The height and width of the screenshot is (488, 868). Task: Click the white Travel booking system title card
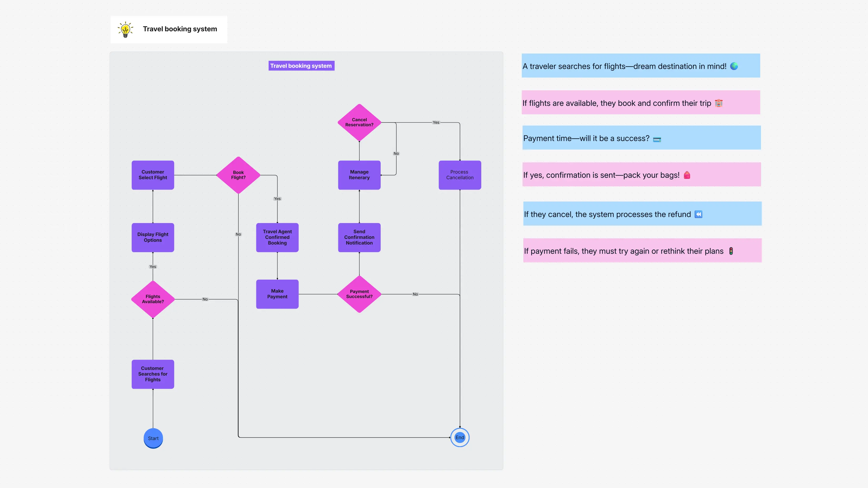169,29
